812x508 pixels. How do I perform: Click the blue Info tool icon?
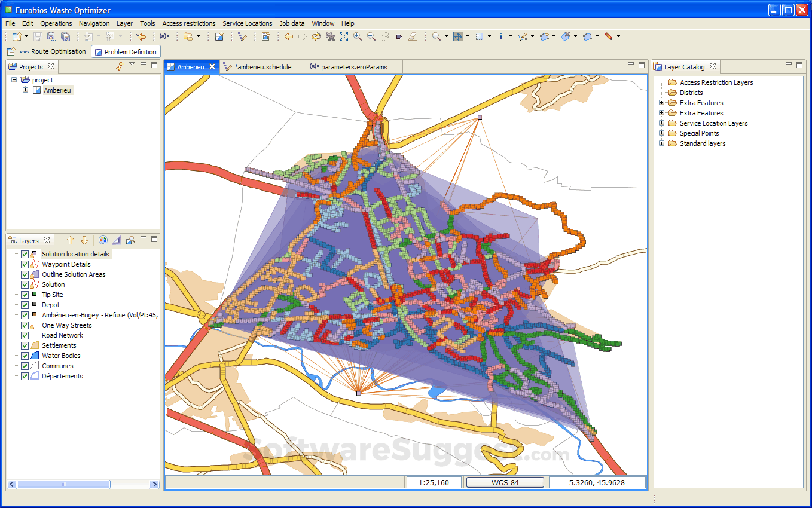(501, 36)
